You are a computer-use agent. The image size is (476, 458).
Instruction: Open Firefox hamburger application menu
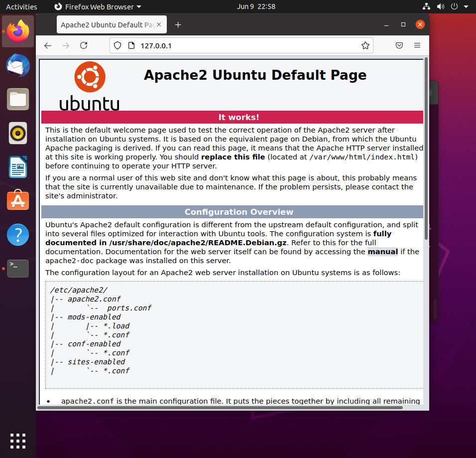(417, 45)
